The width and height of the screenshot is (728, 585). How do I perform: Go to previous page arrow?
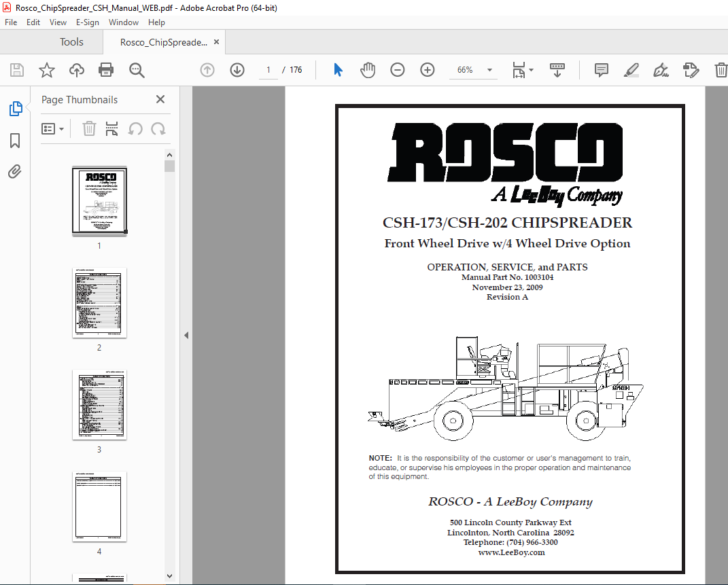[x=207, y=70]
